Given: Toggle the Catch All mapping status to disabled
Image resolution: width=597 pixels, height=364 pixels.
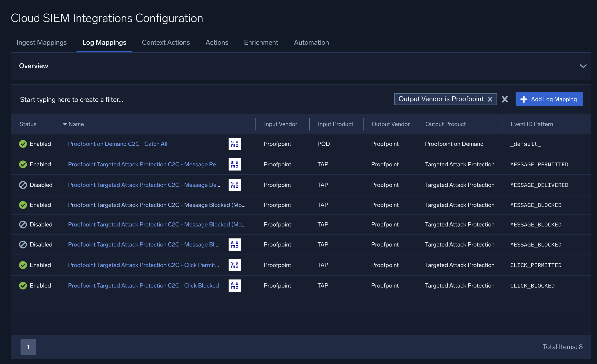Looking at the screenshot, I should point(23,144).
